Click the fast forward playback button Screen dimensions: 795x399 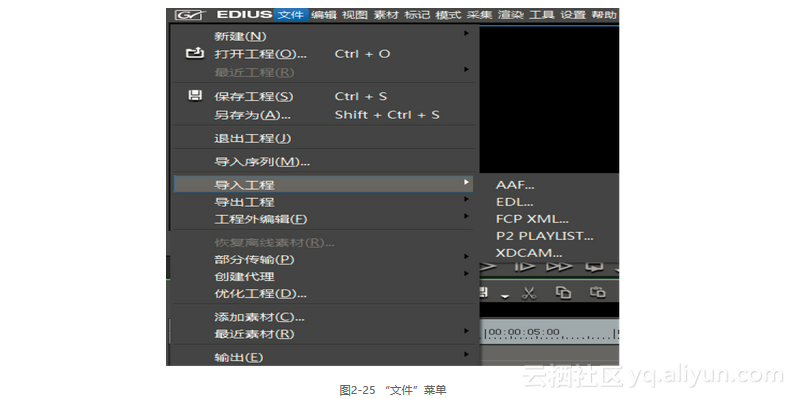click(559, 266)
